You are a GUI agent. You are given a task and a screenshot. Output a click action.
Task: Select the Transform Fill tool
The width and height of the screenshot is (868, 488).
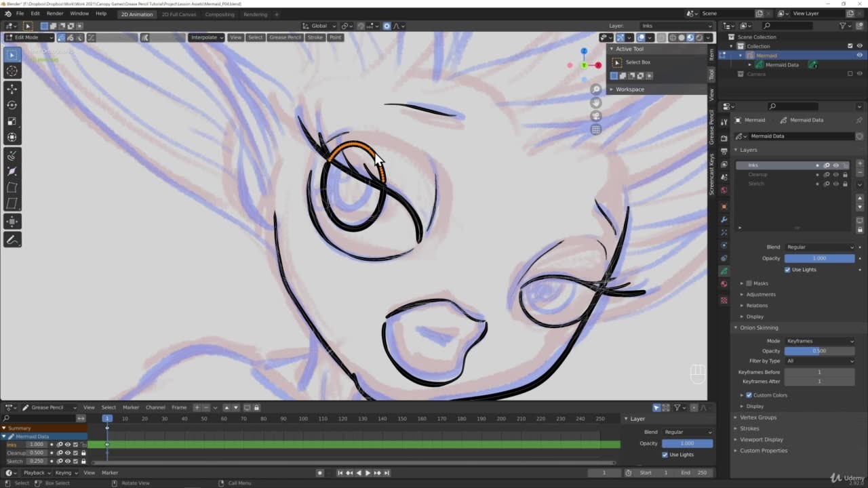[x=12, y=222]
